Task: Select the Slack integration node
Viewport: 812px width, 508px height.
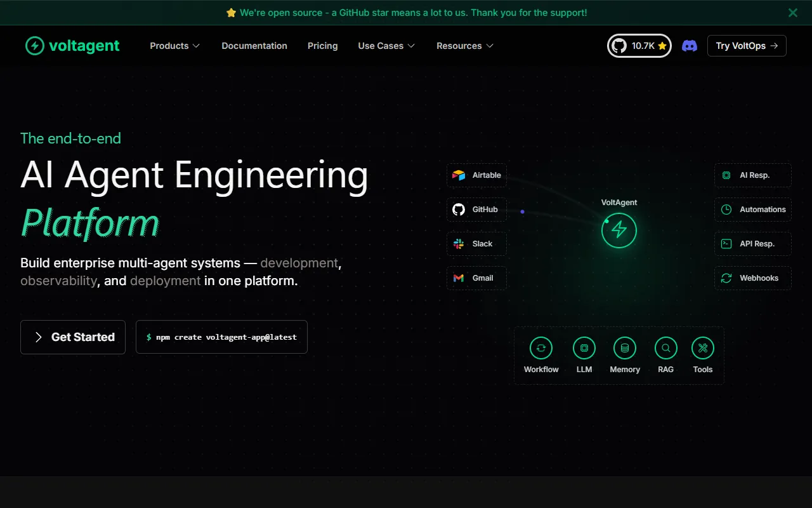Action: point(476,244)
